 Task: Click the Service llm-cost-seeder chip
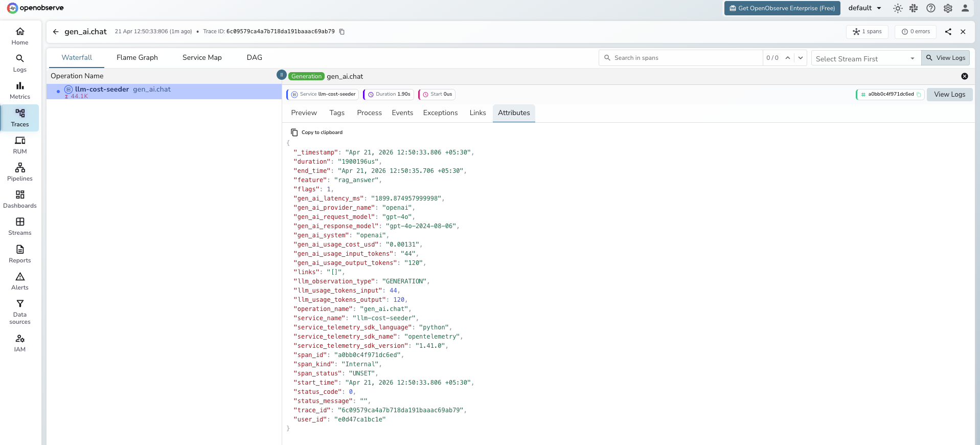click(323, 95)
